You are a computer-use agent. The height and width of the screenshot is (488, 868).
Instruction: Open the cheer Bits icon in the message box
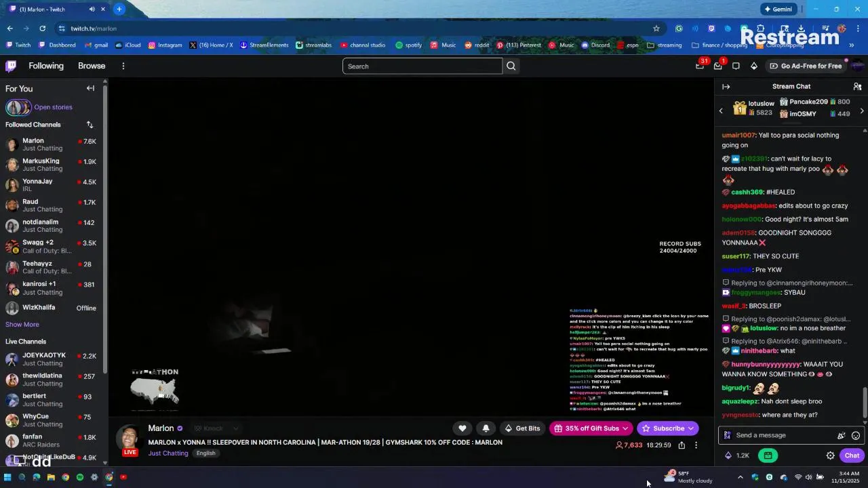click(842, 435)
